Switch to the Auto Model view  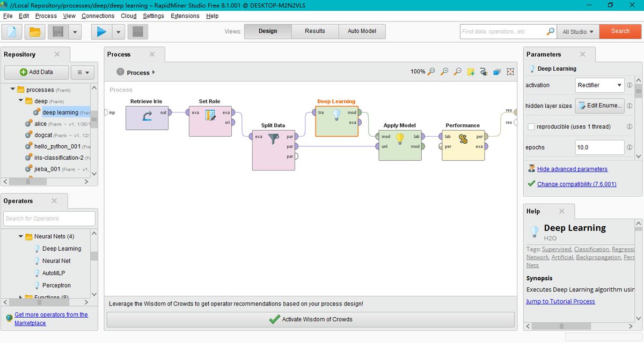coord(362,31)
